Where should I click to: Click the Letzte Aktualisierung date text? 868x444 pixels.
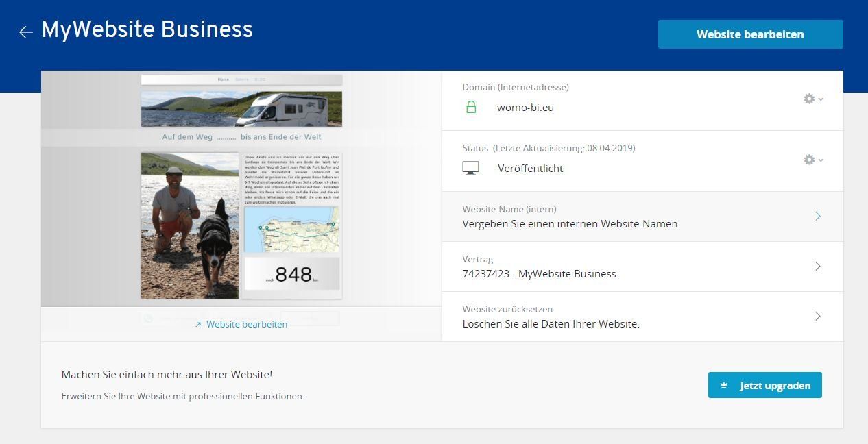(564, 148)
